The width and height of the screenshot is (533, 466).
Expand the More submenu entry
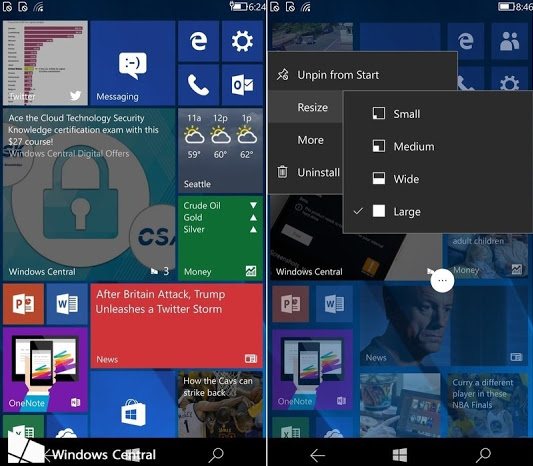[306, 140]
